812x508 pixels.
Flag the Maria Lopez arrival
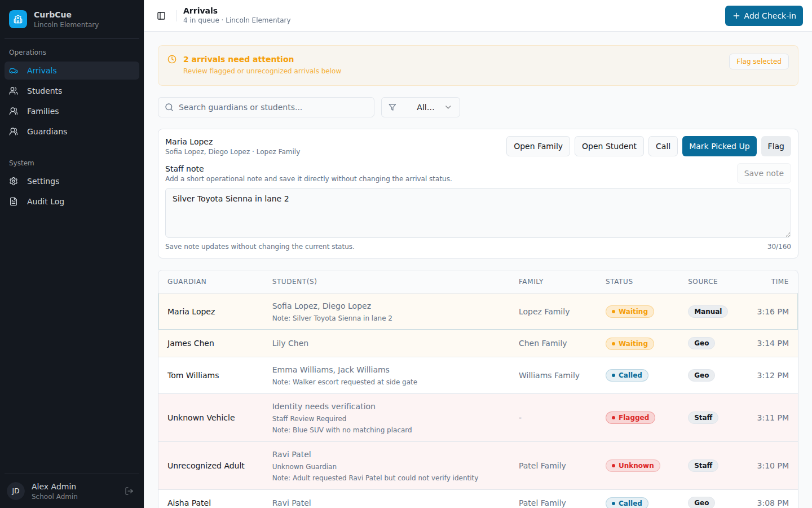point(776,146)
